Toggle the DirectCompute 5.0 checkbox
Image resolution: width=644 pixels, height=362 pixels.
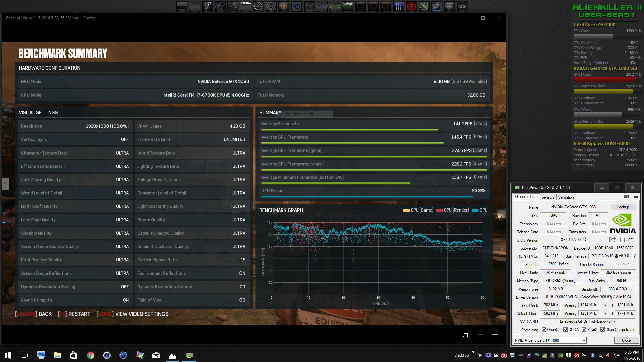pos(603,330)
